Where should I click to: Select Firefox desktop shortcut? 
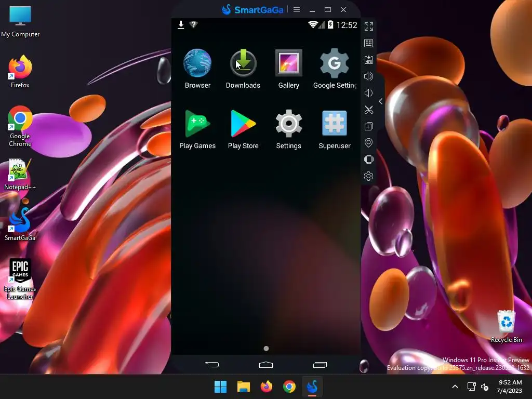tap(20, 72)
